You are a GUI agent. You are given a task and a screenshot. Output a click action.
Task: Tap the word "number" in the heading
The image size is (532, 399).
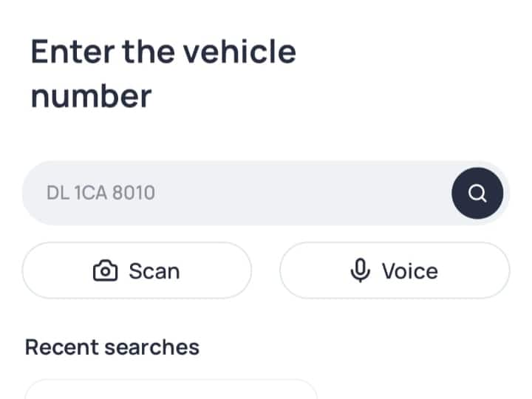tap(91, 97)
